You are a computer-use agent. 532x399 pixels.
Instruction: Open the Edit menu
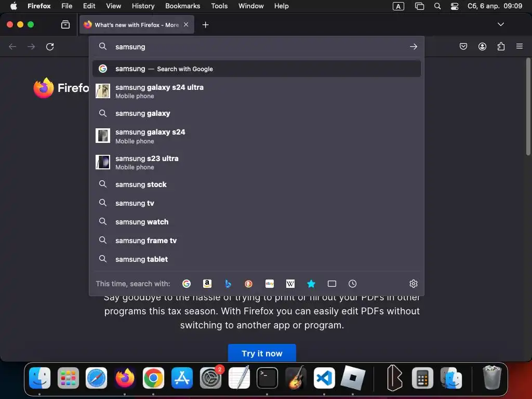coord(89,6)
